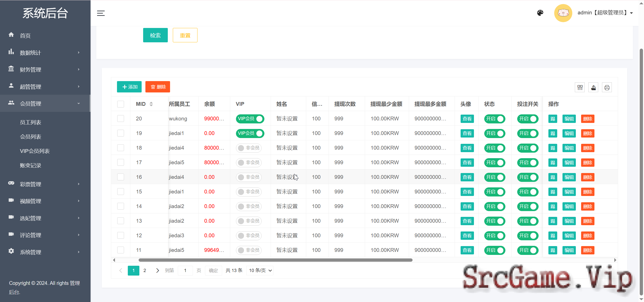
Task: Click the export table icon
Action: pos(593,87)
